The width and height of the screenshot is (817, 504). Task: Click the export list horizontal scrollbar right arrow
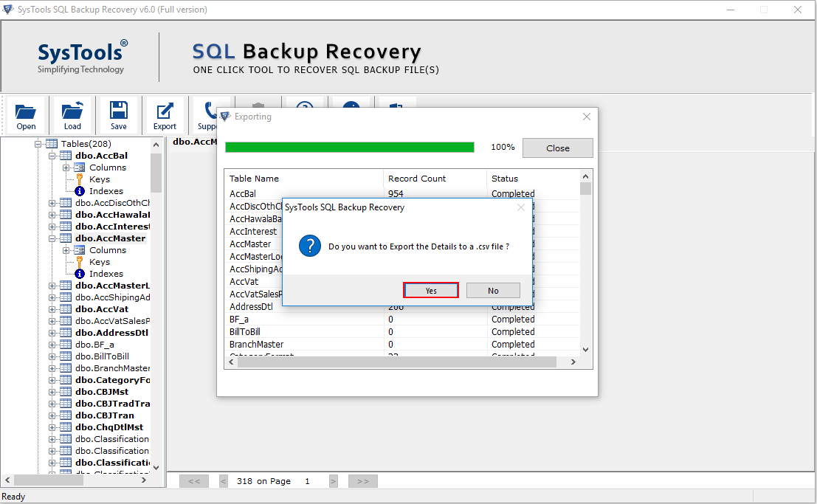coord(573,362)
